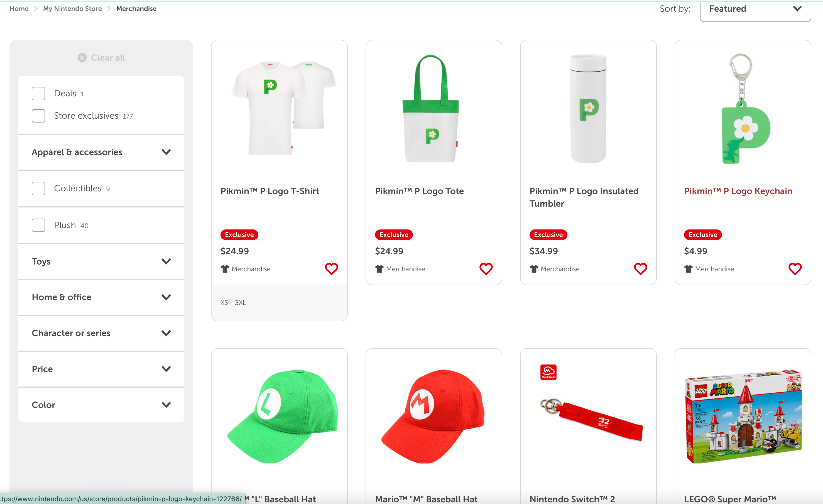Add Pikmin Insulated Tumbler to wish list

pos(640,268)
